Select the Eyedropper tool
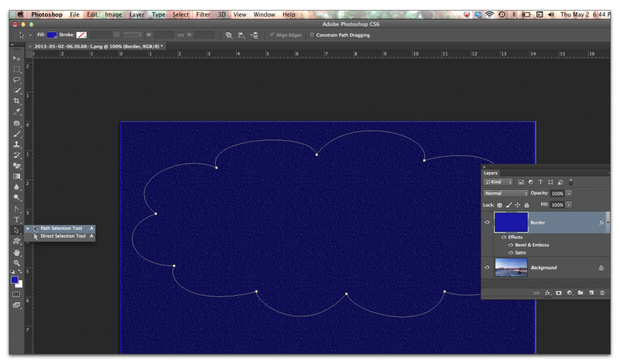Image resolution: width=620 pixels, height=364 pixels. click(x=16, y=112)
